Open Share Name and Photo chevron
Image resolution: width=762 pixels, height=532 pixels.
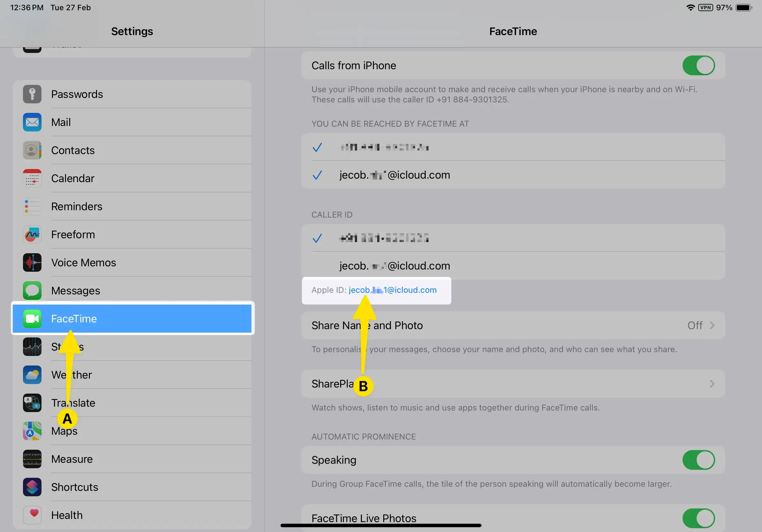(712, 325)
